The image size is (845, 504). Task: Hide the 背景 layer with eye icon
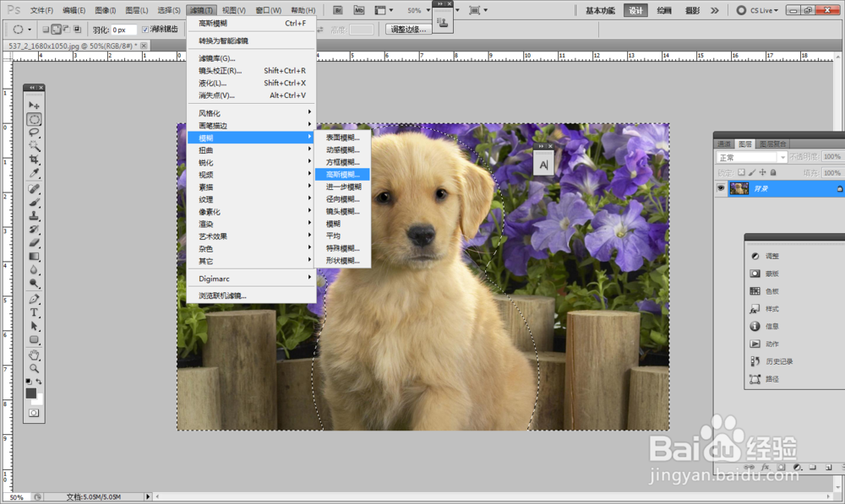(x=721, y=188)
